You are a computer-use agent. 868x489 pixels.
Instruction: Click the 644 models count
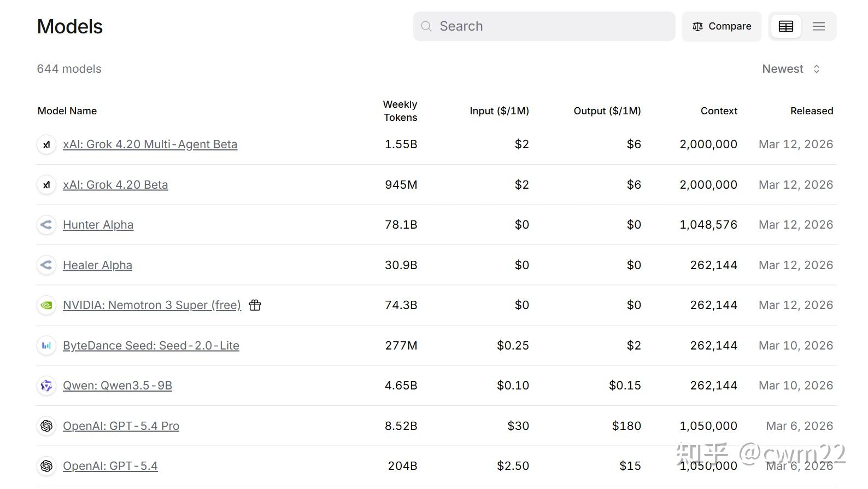click(69, 69)
